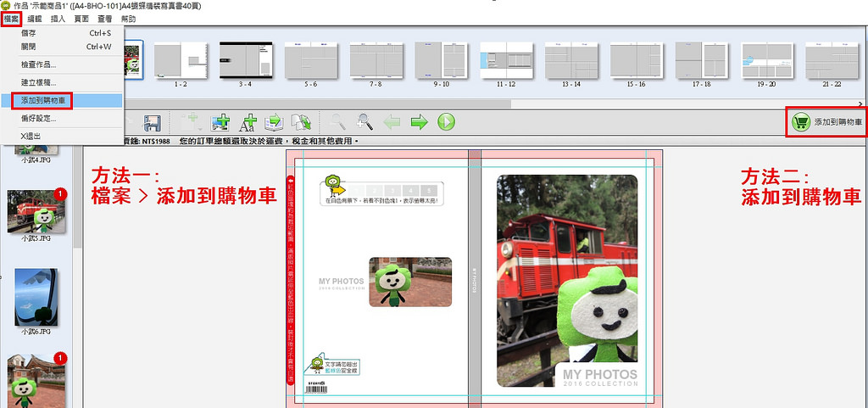
Task: Go to next page with green right arrow
Action: coord(419,123)
